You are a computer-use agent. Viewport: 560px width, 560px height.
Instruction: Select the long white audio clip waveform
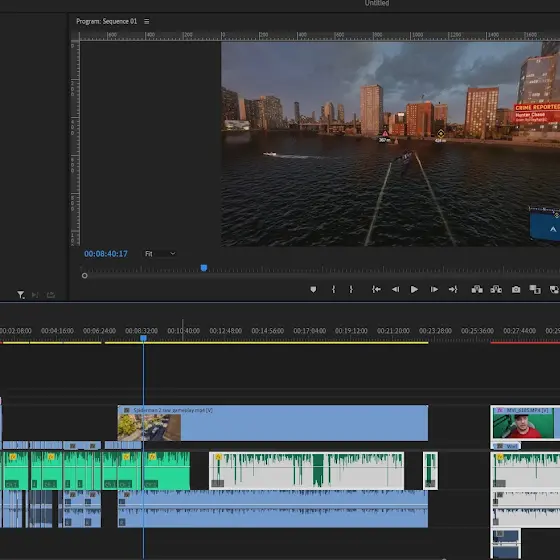click(306, 471)
